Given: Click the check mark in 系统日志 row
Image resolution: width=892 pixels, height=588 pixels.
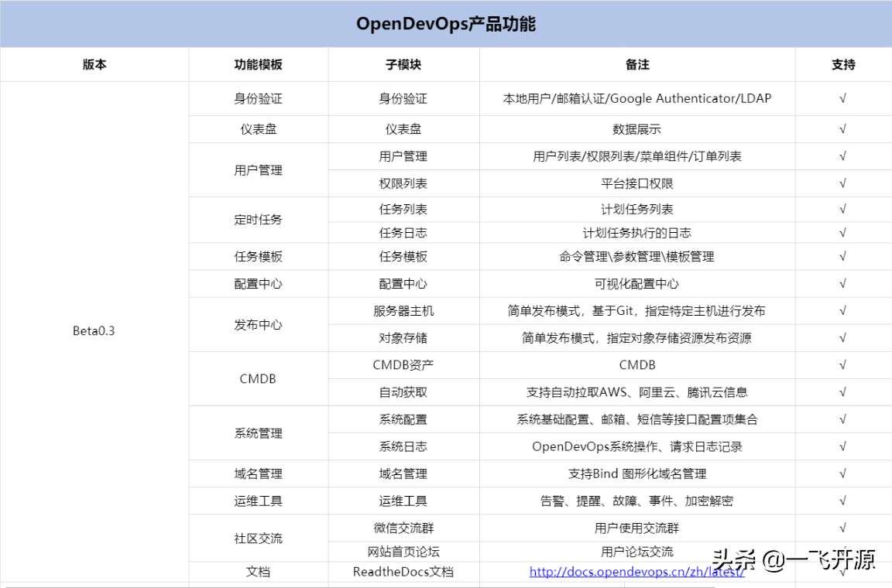Looking at the screenshot, I should click(x=843, y=446).
